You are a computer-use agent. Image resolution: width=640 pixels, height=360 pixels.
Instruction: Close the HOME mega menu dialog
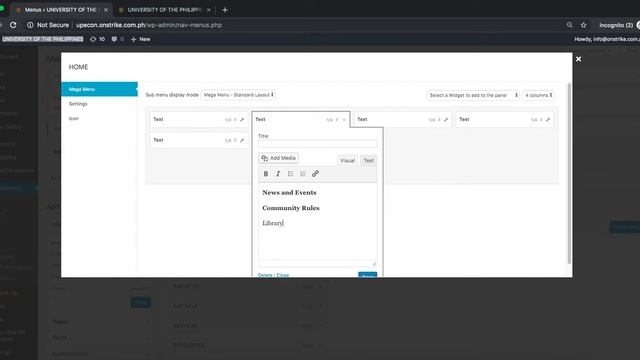pyautogui.click(x=578, y=59)
